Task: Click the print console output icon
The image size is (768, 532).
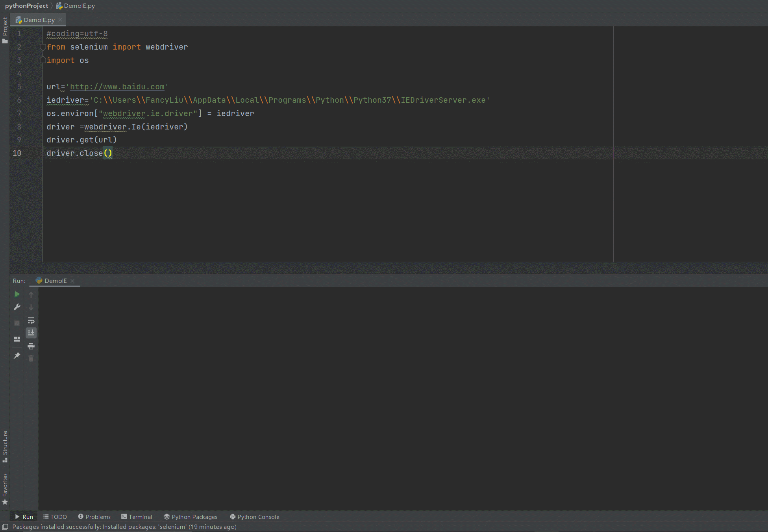Action: [x=31, y=346]
